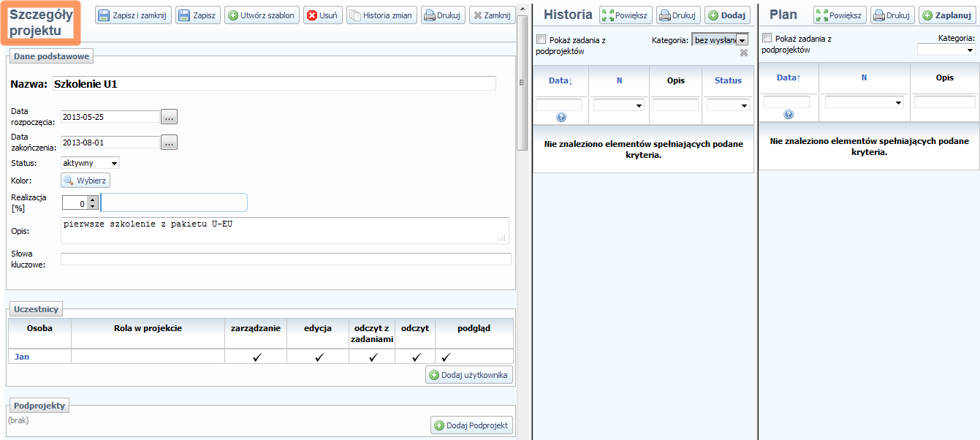Toggle 'Pokaż zadania z podprojektów' checkbox in Plan
Screen dimensions: 980x440
pos(767,38)
